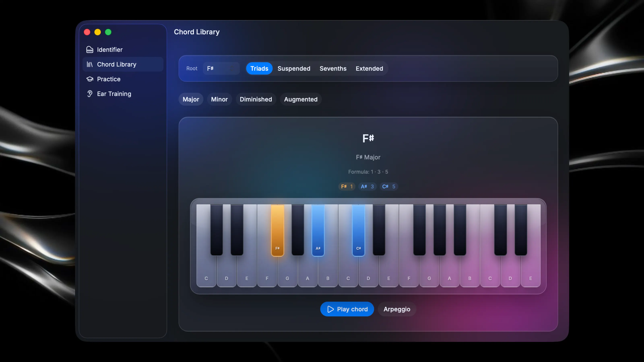Viewport: 644px width, 362px height.
Task: Select the Diminished chord quality chip
Action: click(256, 99)
